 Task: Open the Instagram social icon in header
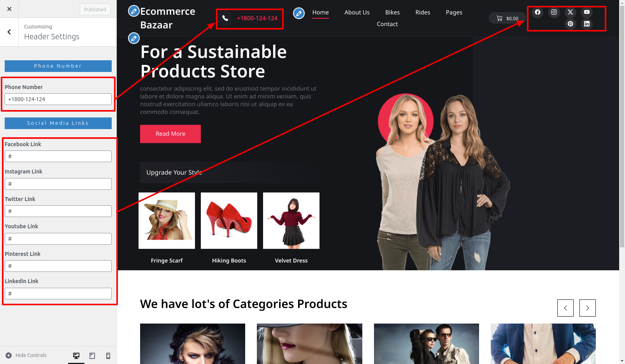click(x=554, y=12)
